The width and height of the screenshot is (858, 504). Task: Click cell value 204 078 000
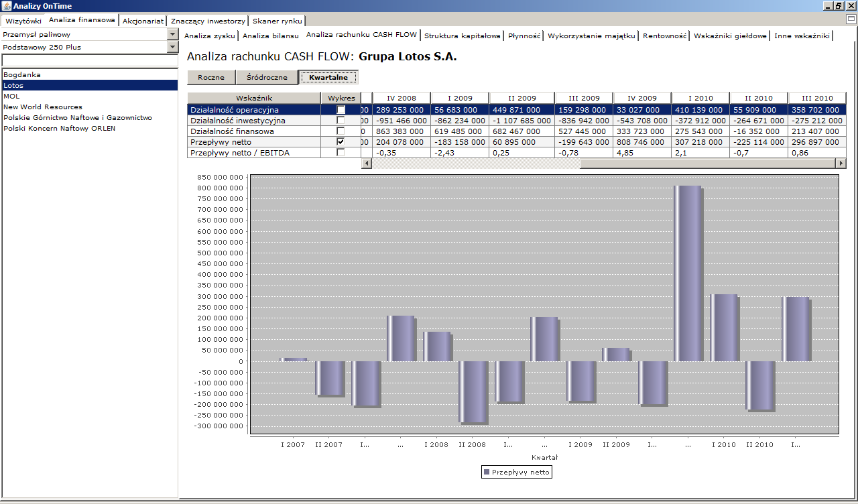coord(402,141)
